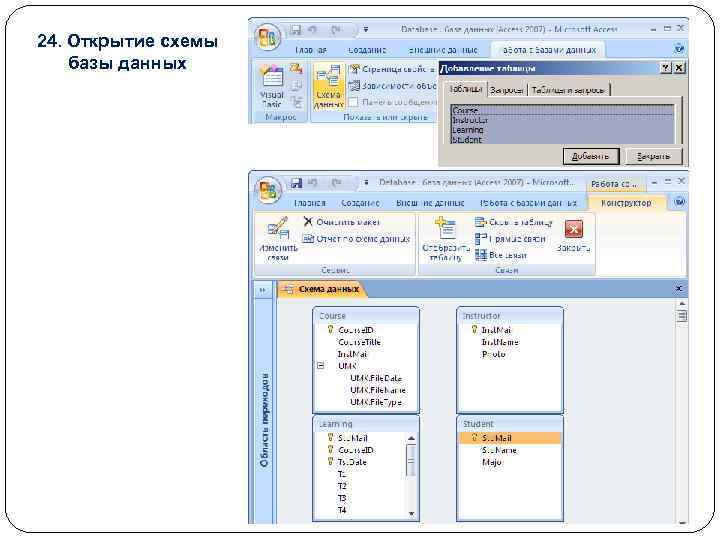Click Redo icon in bottom window quick access toolbar
720x540 pixels.
[337, 183]
